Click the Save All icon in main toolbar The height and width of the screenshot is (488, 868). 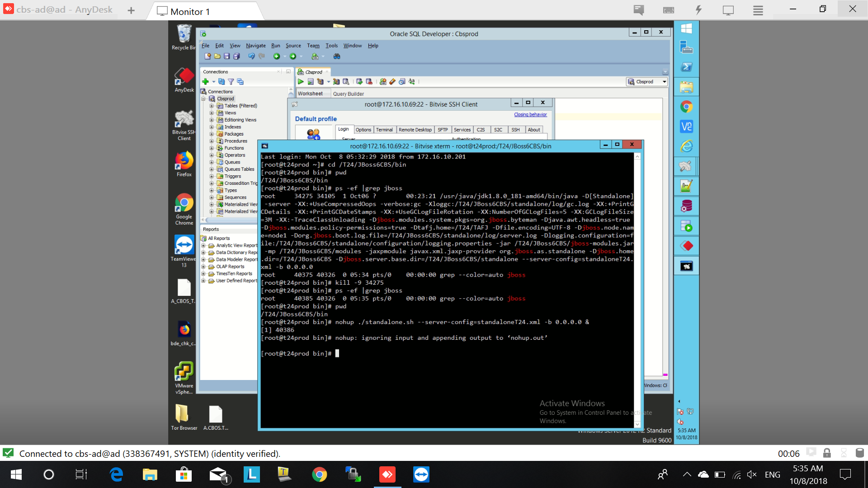tap(236, 56)
